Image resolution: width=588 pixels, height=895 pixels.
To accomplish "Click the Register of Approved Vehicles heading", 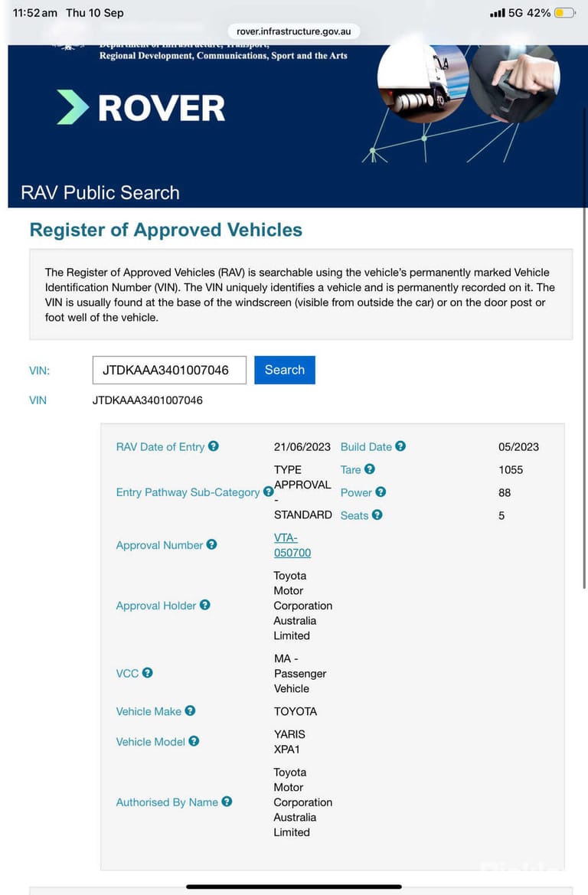I will [x=166, y=230].
